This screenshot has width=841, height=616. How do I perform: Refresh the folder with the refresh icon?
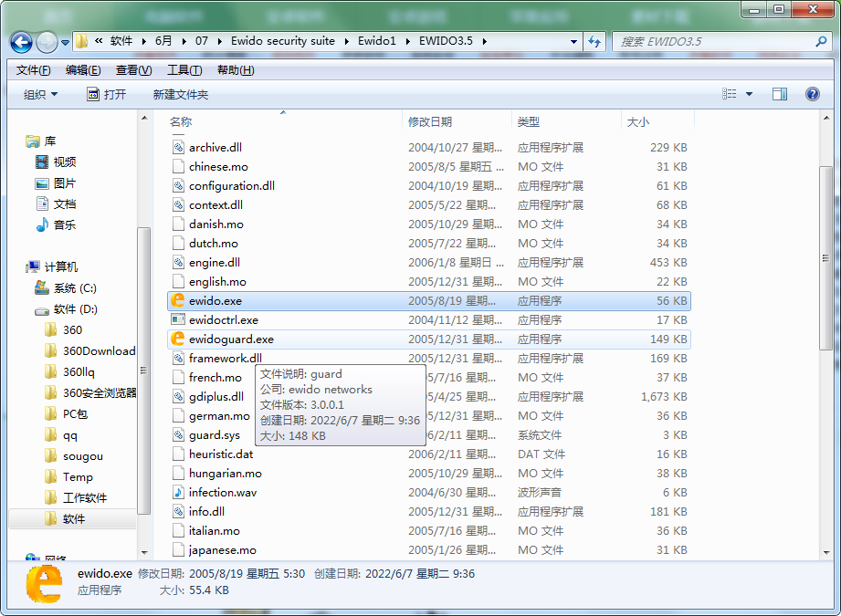coord(594,41)
